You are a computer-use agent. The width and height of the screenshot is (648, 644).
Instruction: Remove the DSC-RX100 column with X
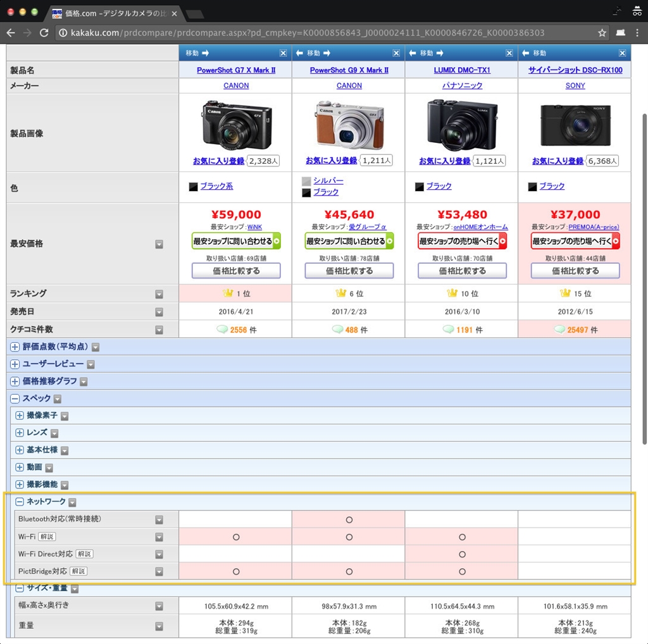tap(623, 53)
